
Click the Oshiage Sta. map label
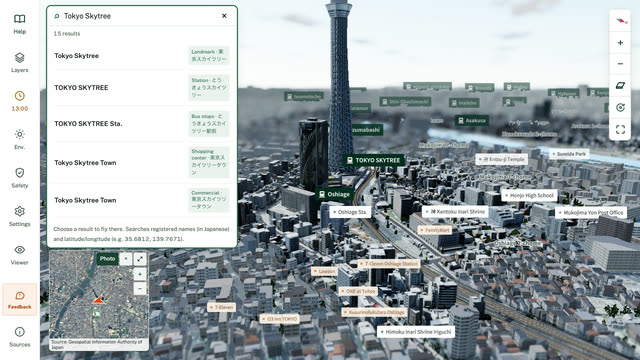(x=350, y=212)
